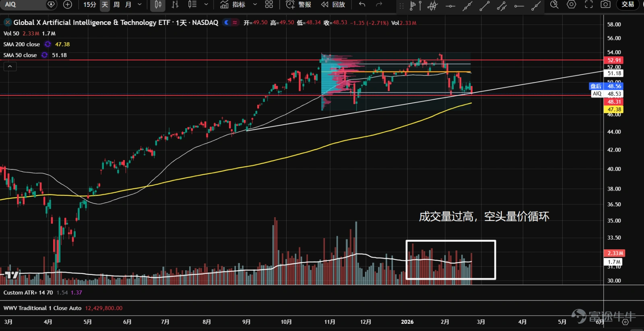The image size is (644, 331).
Task: Select the third chart style icon with lines
Action: (x=192, y=4)
